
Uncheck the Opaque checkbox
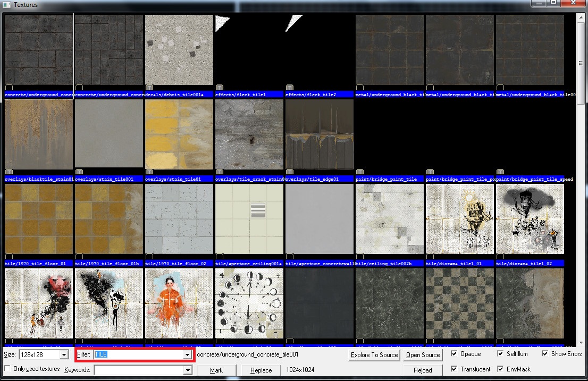[x=454, y=354]
